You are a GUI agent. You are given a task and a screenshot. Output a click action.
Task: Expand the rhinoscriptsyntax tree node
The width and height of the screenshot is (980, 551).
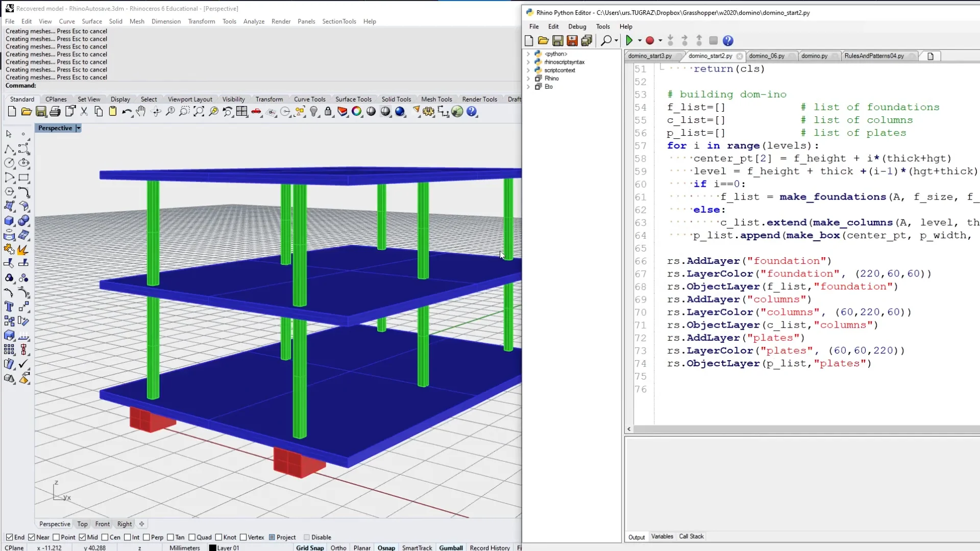528,62
